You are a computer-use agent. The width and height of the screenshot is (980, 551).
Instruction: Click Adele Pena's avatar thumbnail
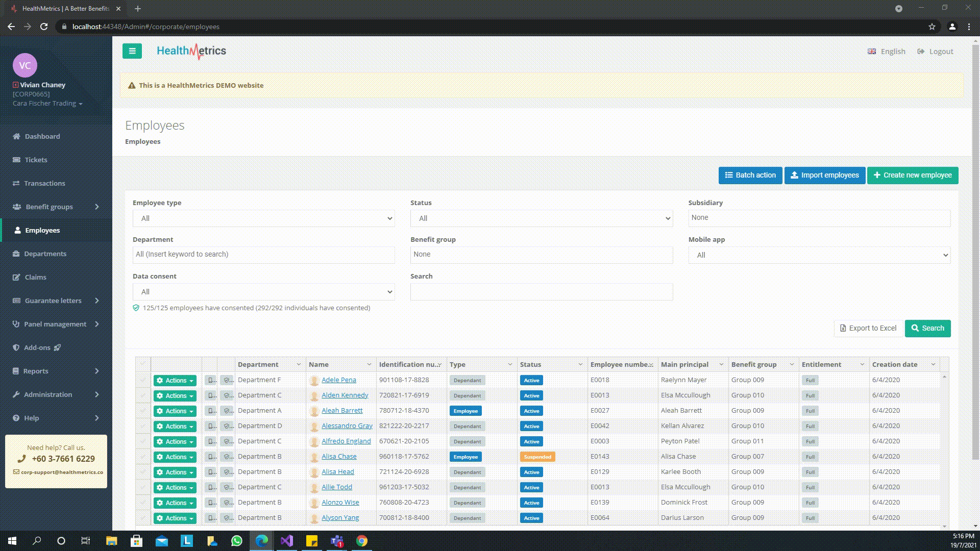click(x=314, y=380)
